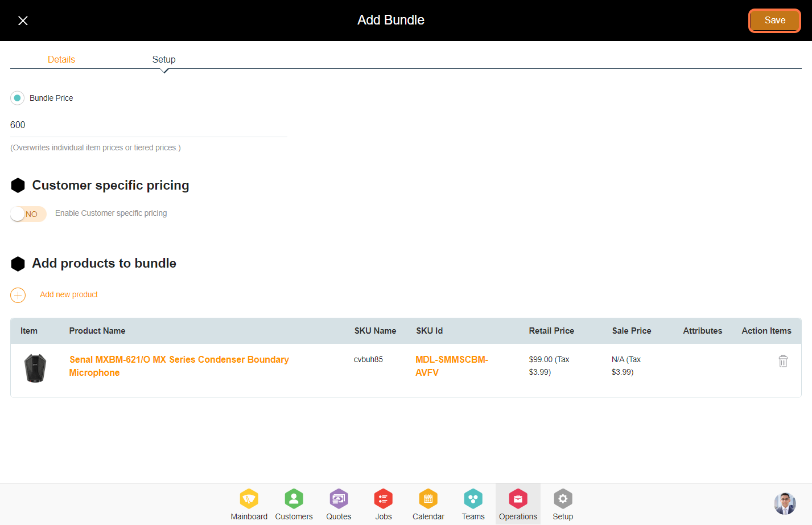Click the Action Items column header
The height and width of the screenshot is (525, 812).
pos(766,331)
